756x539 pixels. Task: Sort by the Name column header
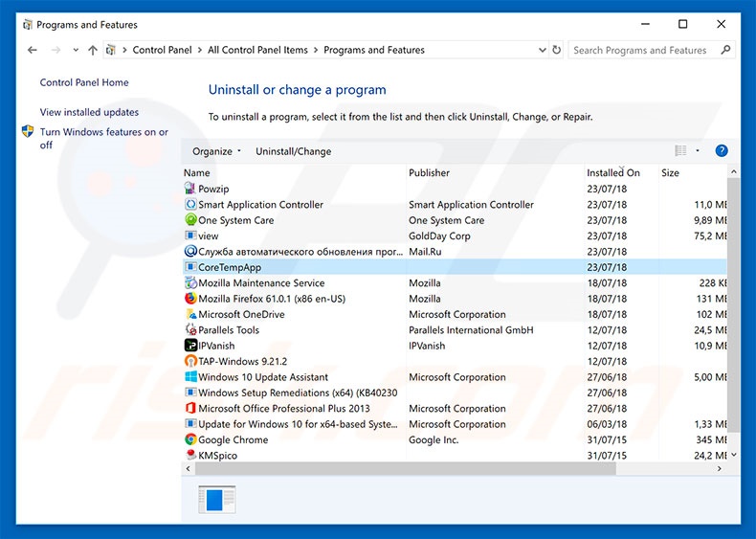click(x=197, y=172)
